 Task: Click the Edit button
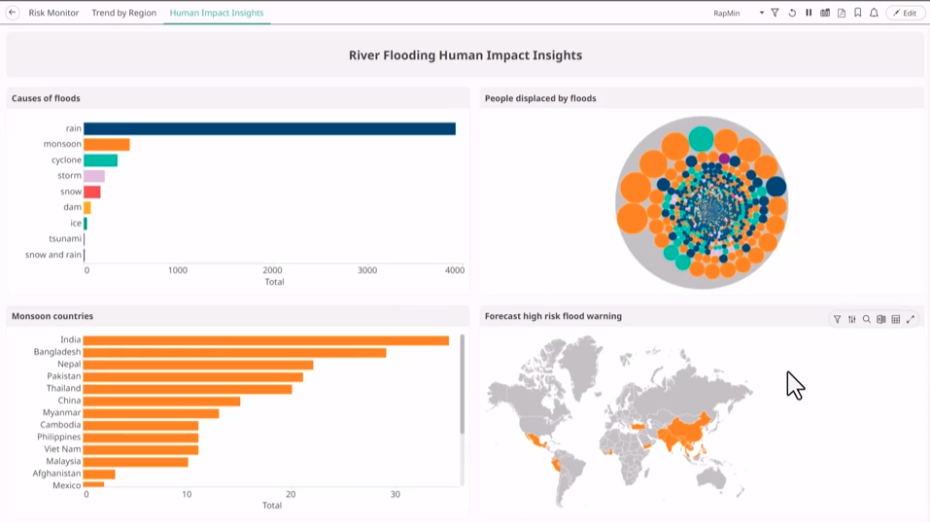click(x=905, y=13)
